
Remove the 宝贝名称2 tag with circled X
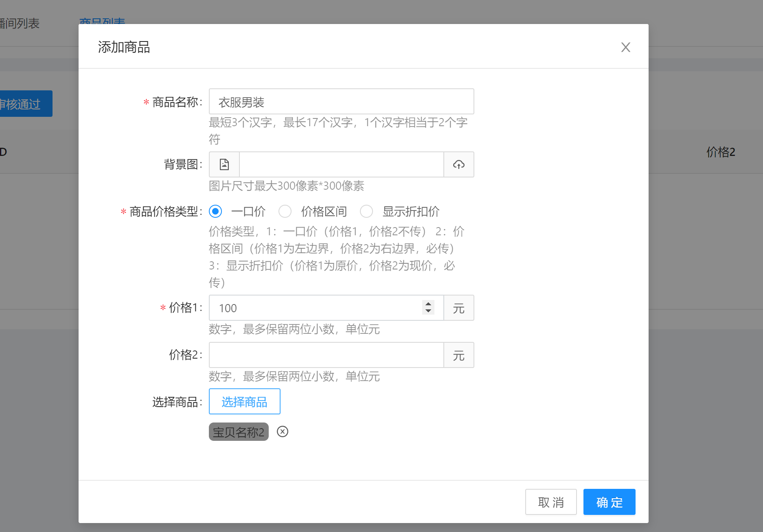click(x=282, y=431)
